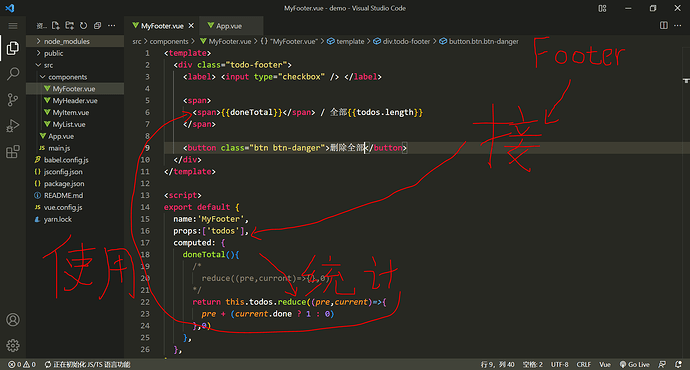This screenshot has width=690, height=370.
Task: Open the Search view icon
Action: point(13,73)
